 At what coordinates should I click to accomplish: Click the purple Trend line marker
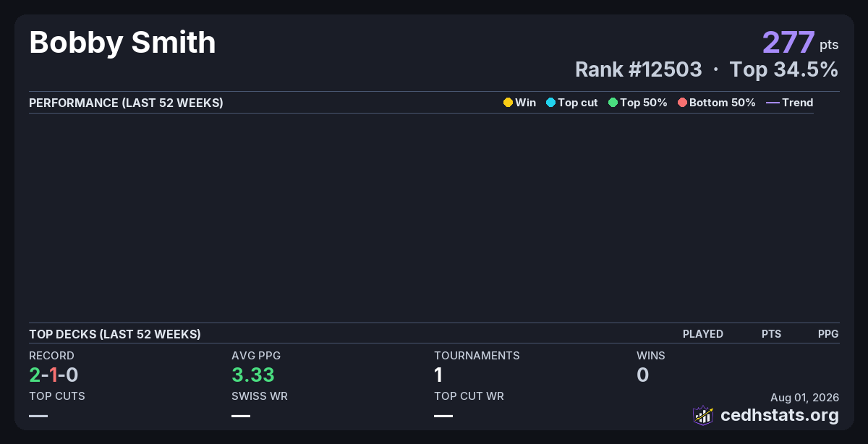point(773,103)
